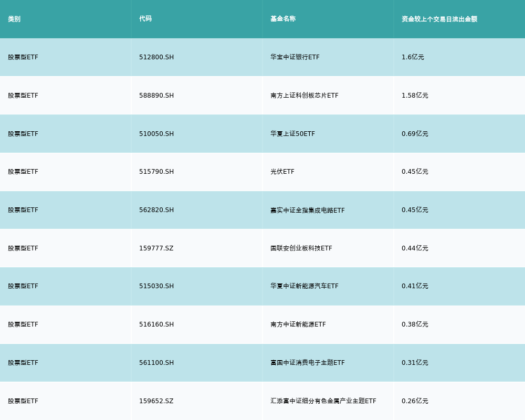The height and width of the screenshot is (420, 525).
Task: Click the 1.58亿元 outflow value
Action: (415, 96)
